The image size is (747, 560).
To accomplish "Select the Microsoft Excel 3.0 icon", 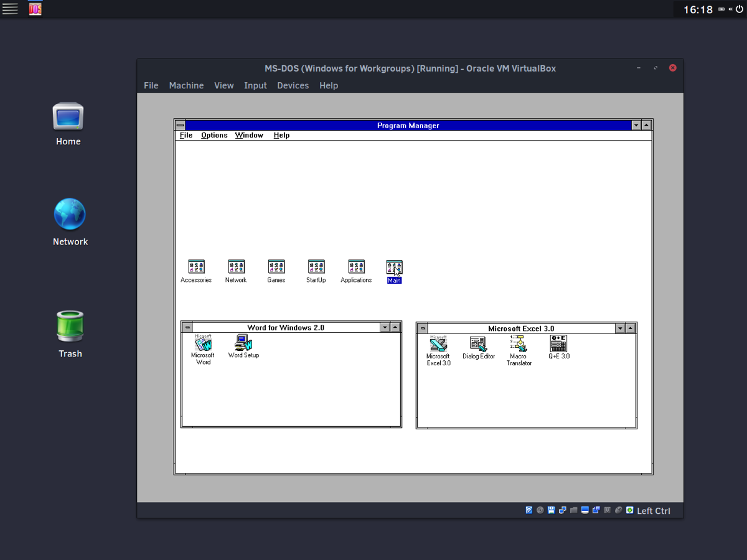I will tap(438, 351).
